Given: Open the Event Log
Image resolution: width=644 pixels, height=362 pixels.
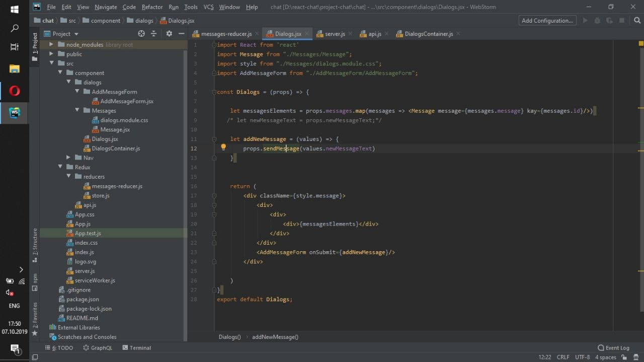Looking at the screenshot, I should pyautogui.click(x=613, y=348).
